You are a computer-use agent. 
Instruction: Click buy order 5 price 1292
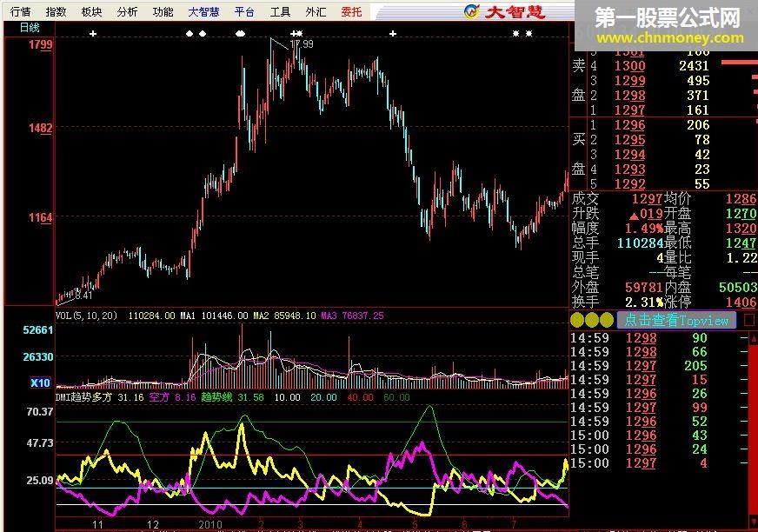(630, 184)
